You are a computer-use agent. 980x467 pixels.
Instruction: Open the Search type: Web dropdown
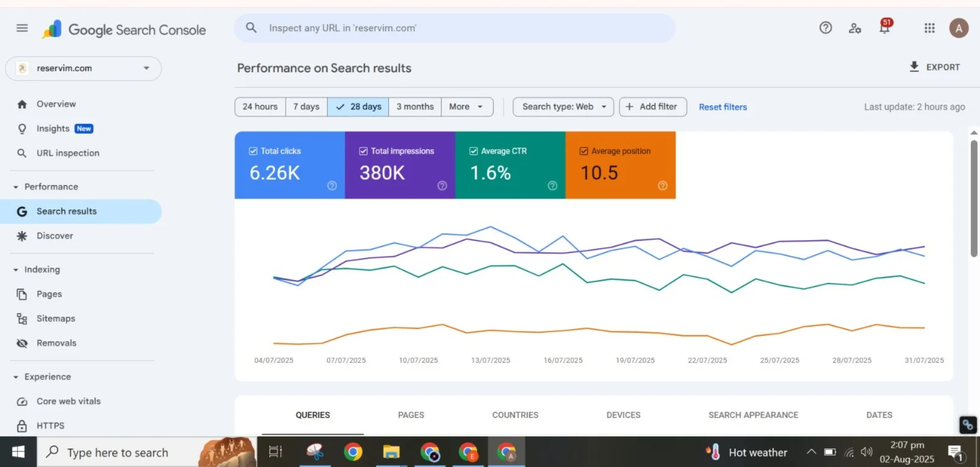563,107
